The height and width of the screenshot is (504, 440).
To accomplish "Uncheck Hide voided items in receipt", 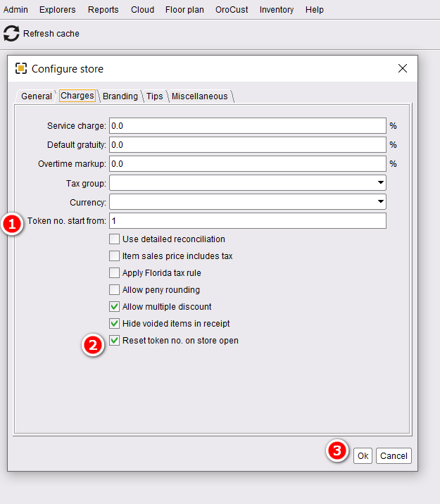I will point(114,323).
